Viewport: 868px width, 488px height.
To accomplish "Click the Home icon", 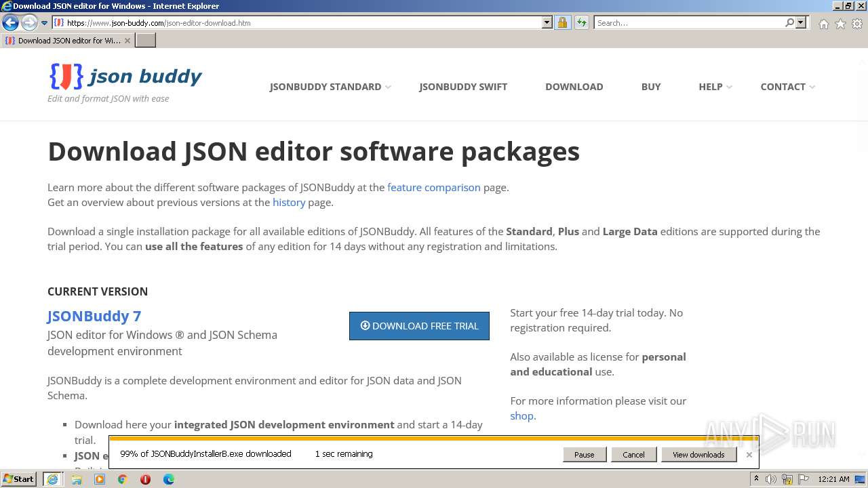I will tap(823, 24).
